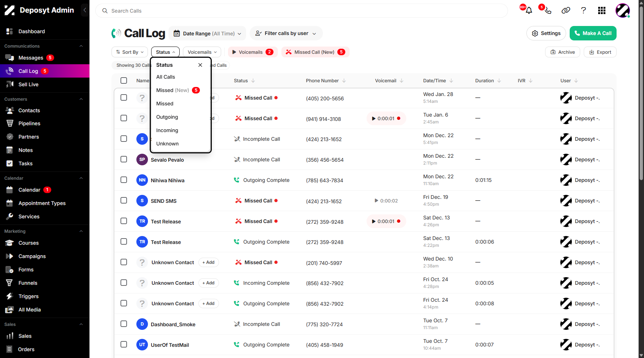The width and height of the screenshot is (644, 358).
Task: Sort table by Duration column
Action: [x=488, y=80]
